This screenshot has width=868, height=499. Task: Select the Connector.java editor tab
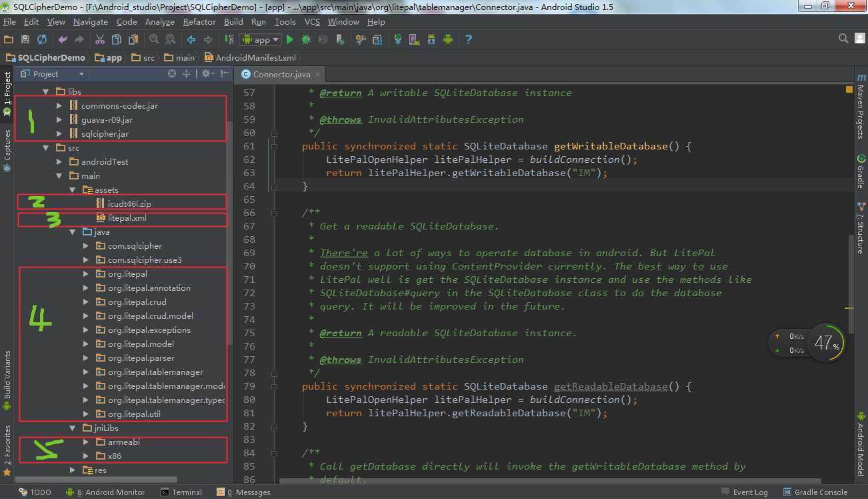coord(281,74)
